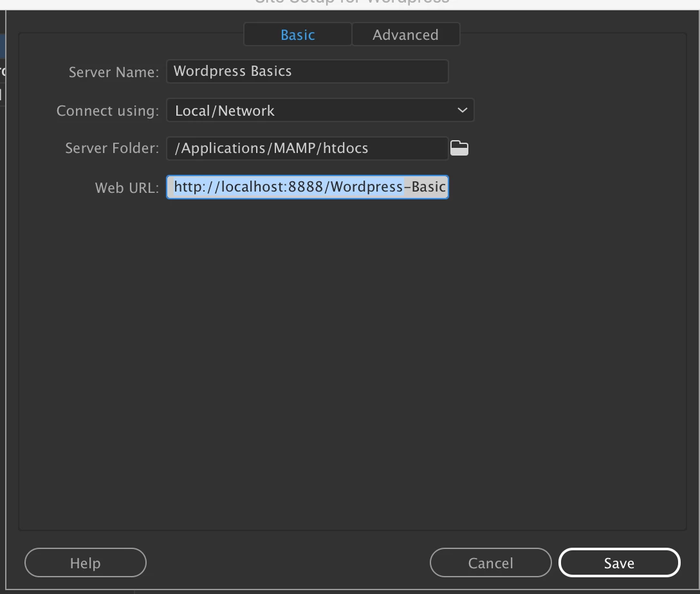700x594 pixels.
Task: Click into the Server Folder path field
Action: [307, 148]
